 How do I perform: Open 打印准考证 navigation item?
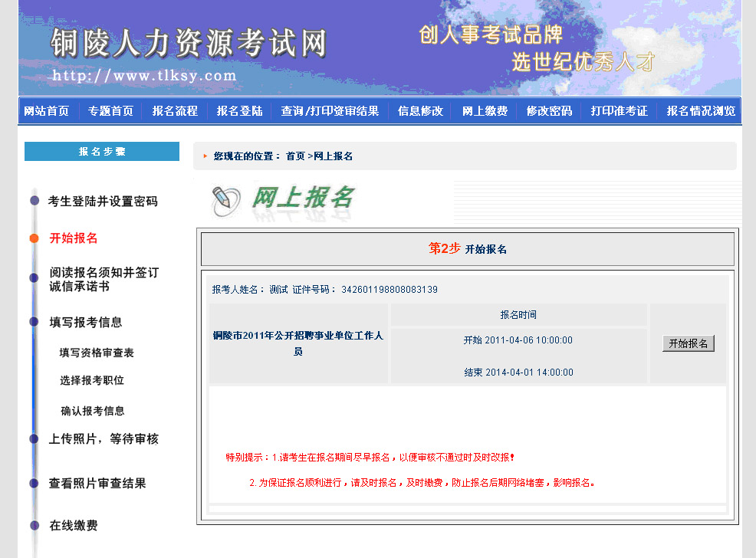coord(619,111)
